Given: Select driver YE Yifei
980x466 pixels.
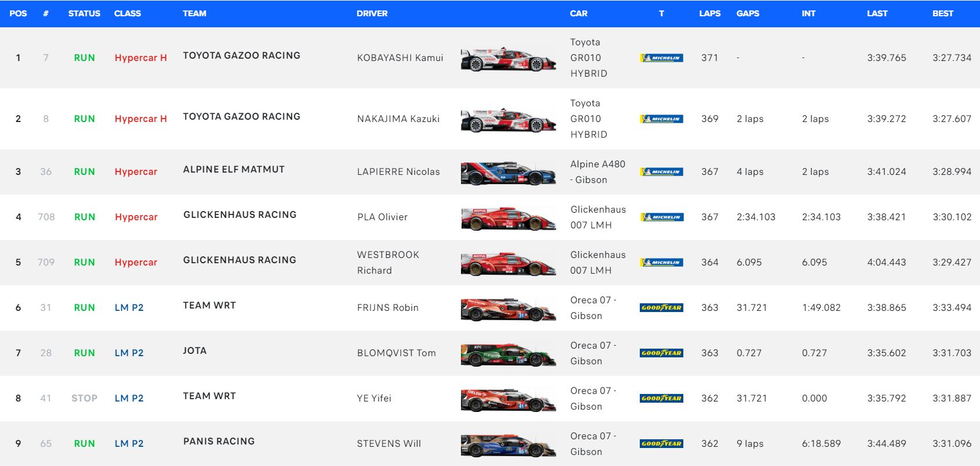Looking at the screenshot, I should pyautogui.click(x=374, y=399).
